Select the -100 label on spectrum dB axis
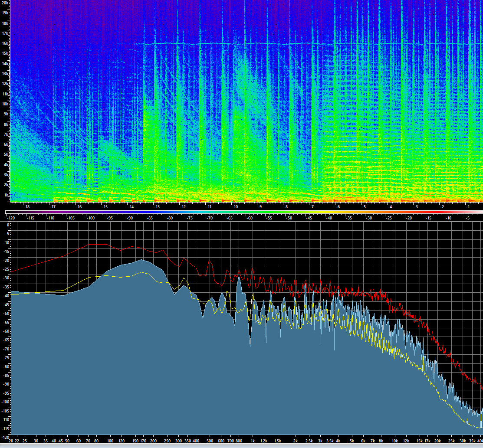Image resolution: width=483 pixels, height=448 pixels. tap(6, 402)
